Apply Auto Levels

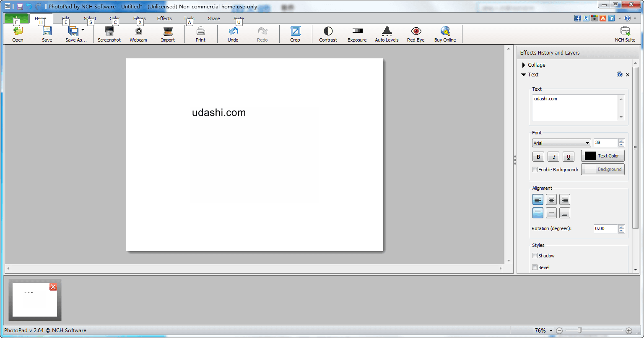387,34
